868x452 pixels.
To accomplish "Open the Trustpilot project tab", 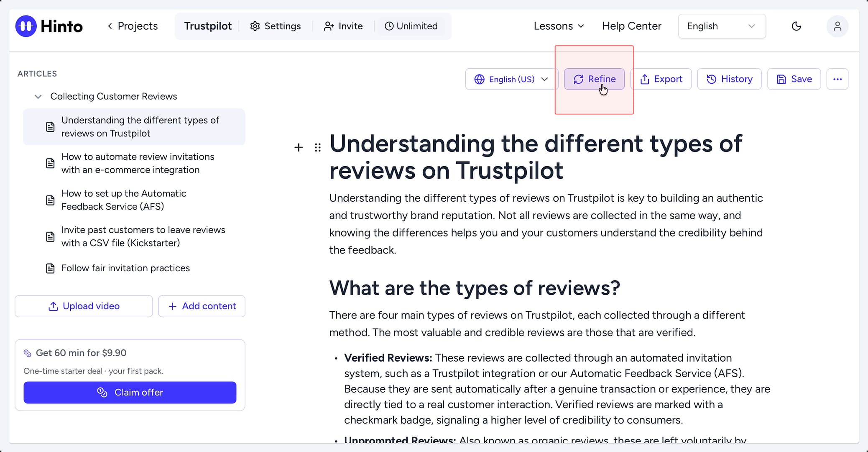I will click(208, 26).
